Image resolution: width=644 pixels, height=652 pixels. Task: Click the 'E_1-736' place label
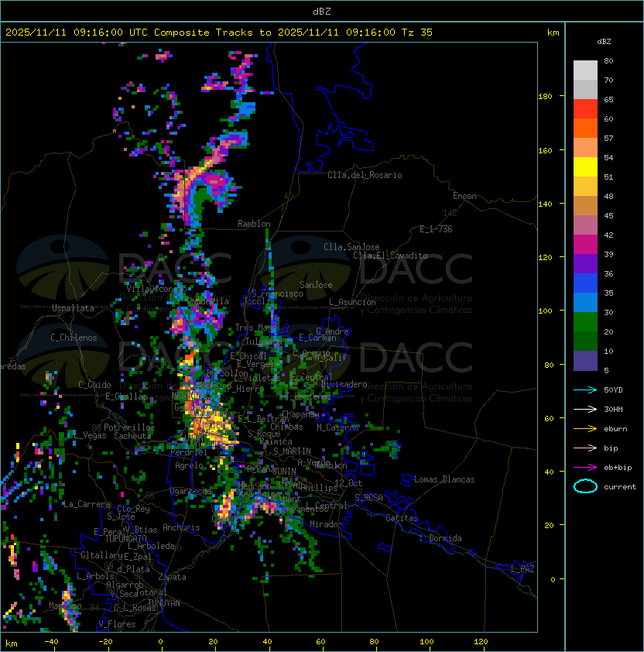[436, 229]
